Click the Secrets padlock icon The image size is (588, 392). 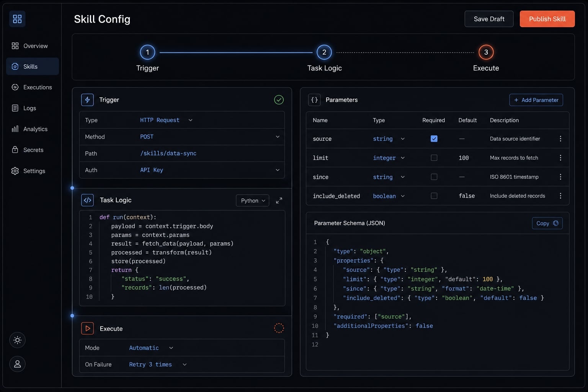click(x=15, y=150)
